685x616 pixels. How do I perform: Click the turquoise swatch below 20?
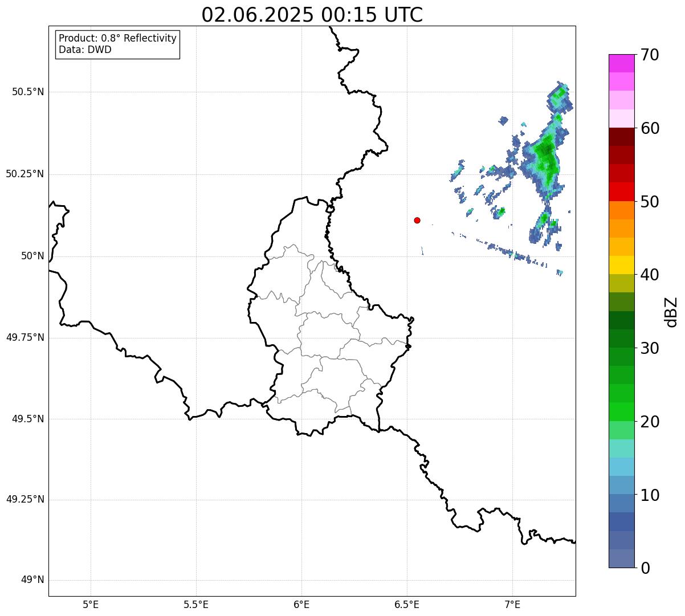pos(622,448)
